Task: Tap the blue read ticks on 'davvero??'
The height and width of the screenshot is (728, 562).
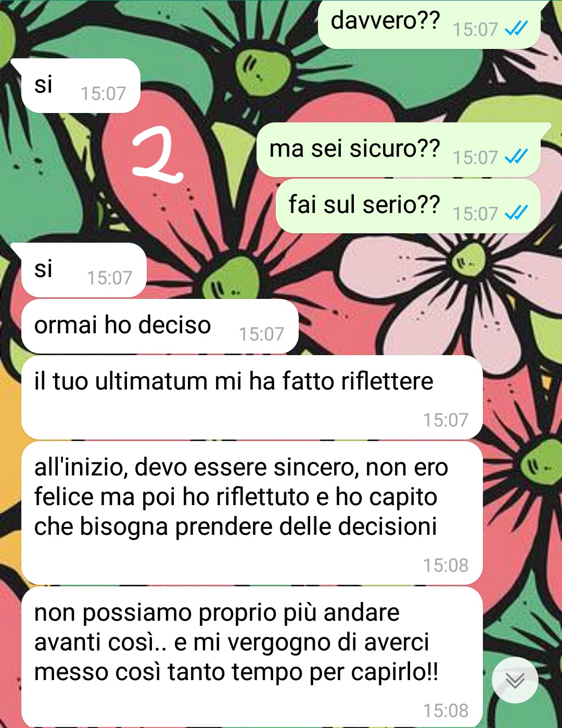Action: point(516,29)
